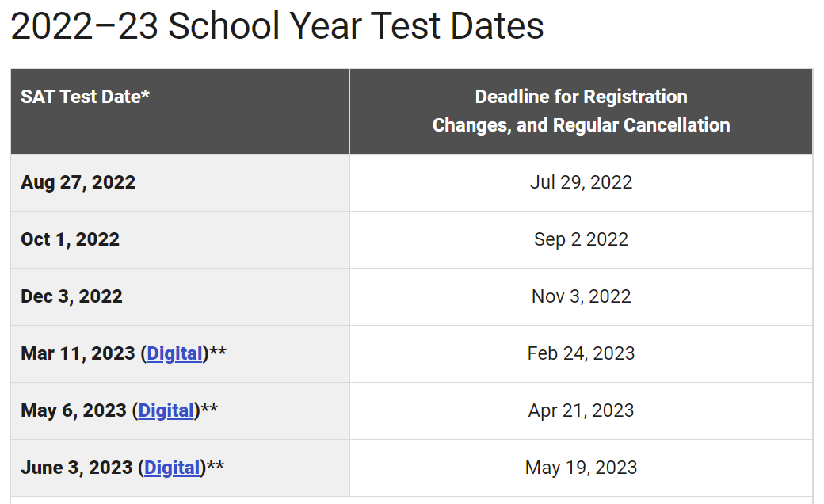Select the Apr 21, 2023 deadline cell

tap(581, 410)
